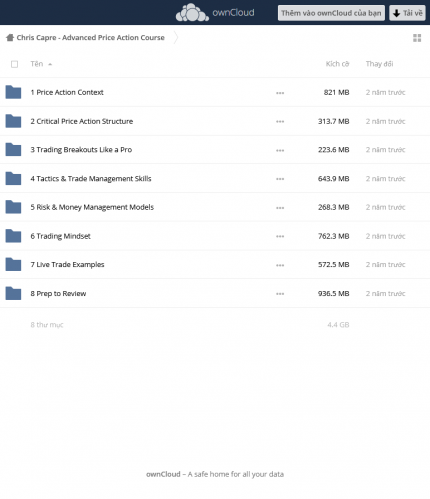Click the home icon in breadcrumb
Image resolution: width=430 pixels, height=499 pixels.
pos(10,37)
